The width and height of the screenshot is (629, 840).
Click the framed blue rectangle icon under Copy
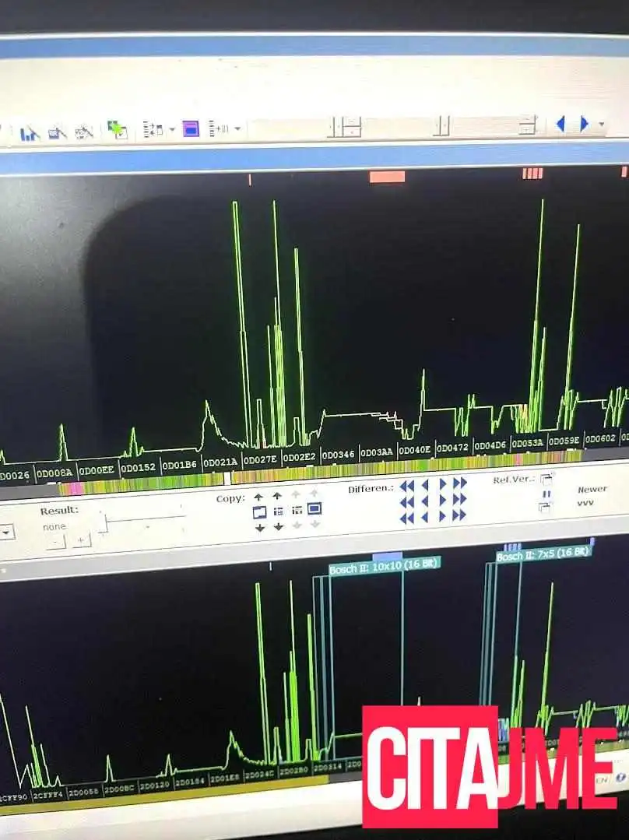pos(314,508)
